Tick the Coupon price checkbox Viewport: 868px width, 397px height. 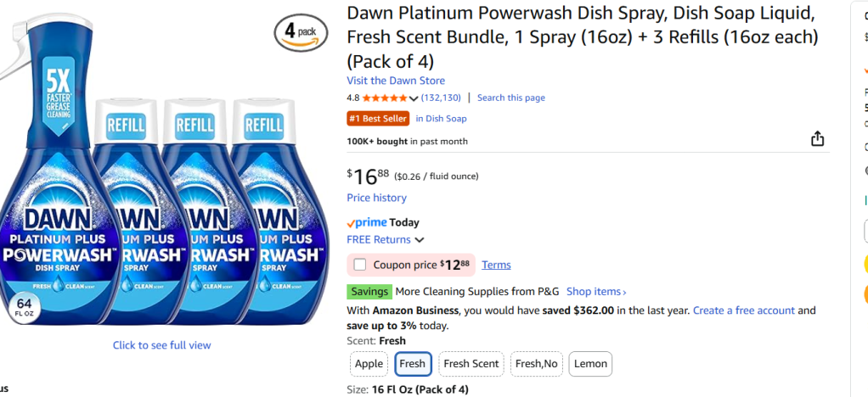[360, 265]
